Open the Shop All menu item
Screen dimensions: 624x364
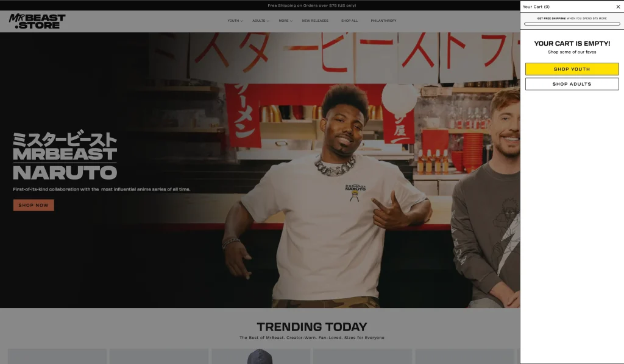(x=349, y=21)
